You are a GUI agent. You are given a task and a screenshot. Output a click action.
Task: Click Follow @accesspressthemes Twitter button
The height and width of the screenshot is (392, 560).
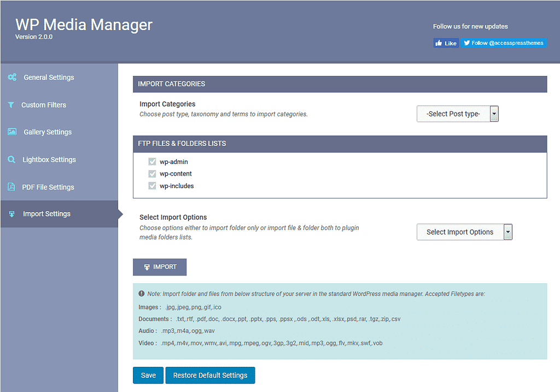click(504, 43)
